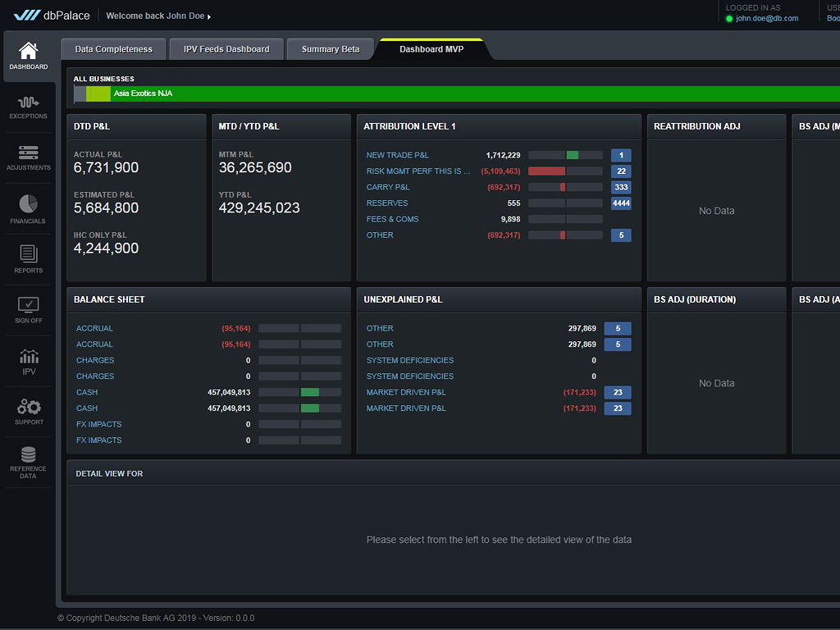Open the Adjustments panel
Screen dimensions: 840x630
pyautogui.click(x=28, y=156)
